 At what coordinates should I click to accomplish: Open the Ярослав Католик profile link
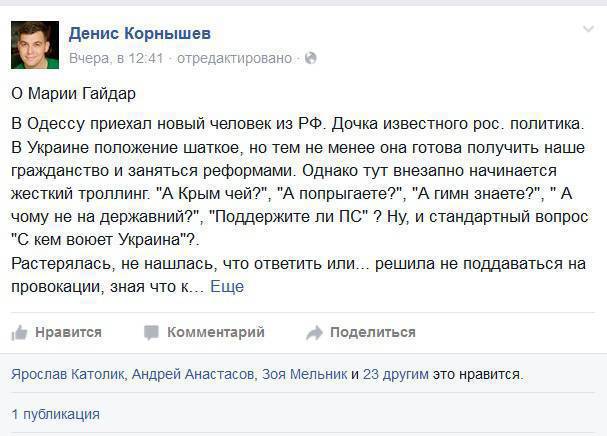click(67, 374)
